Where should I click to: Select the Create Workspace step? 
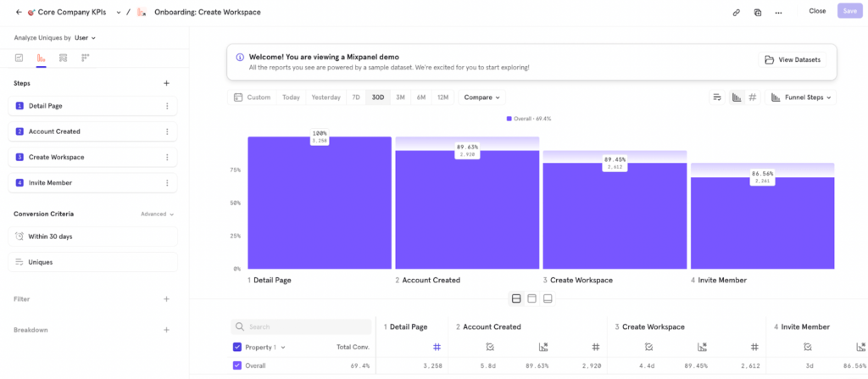pos(92,157)
